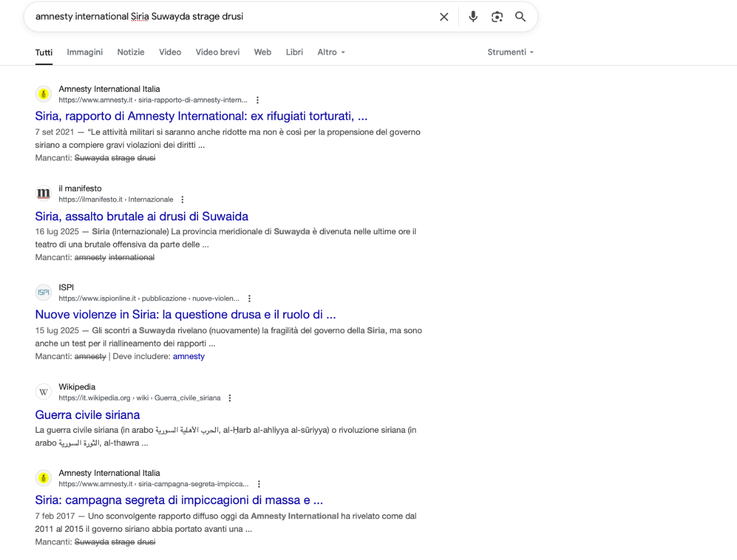Viewport: 737px width, 560px height.
Task: Open Google Lens image search icon
Action: pos(497,17)
